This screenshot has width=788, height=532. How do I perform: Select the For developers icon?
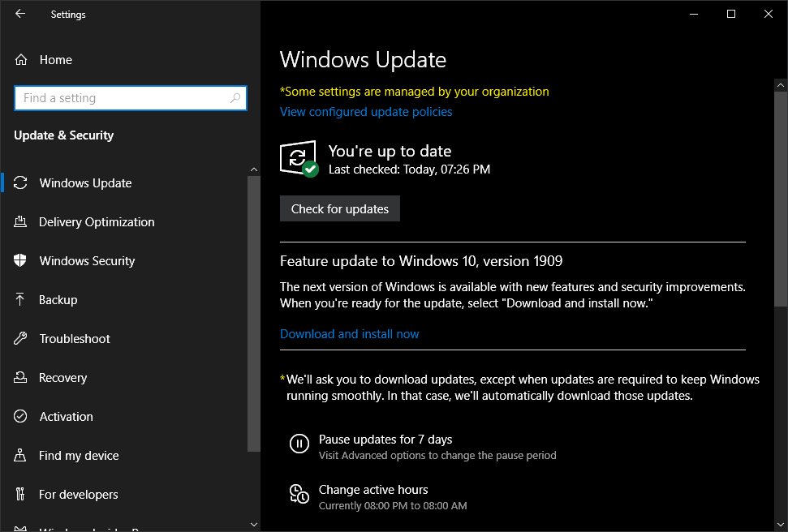pyautogui.click(x=22, y=494)
